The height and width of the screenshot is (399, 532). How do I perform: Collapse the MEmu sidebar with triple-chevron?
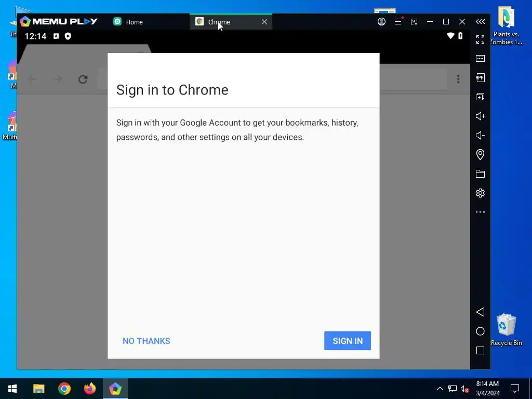[x=480, y=22]
